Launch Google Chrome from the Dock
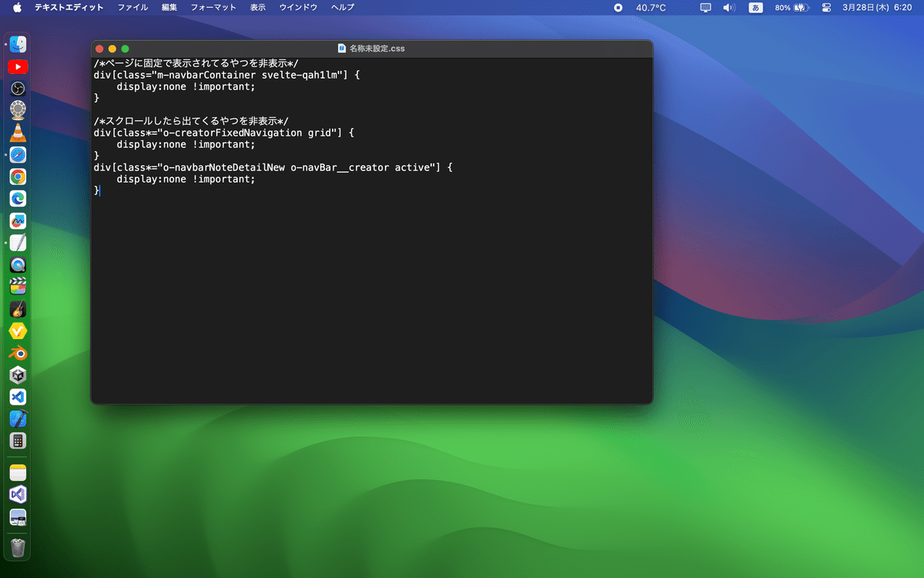 (x=18, y=176)
